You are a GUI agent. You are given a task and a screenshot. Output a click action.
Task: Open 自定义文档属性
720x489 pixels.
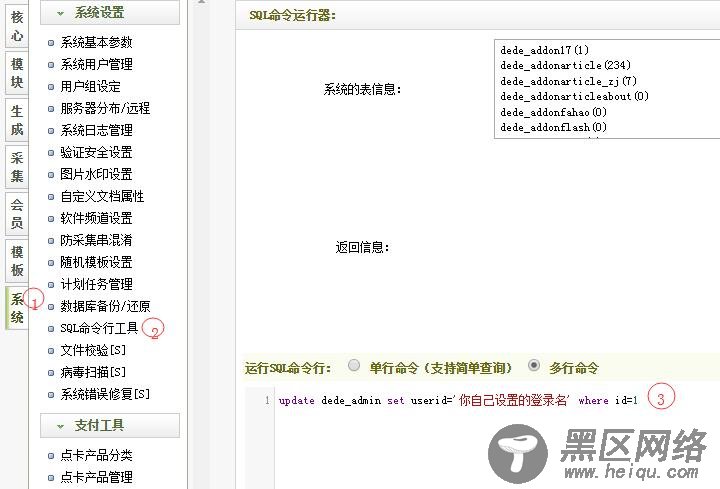[102, 197]
